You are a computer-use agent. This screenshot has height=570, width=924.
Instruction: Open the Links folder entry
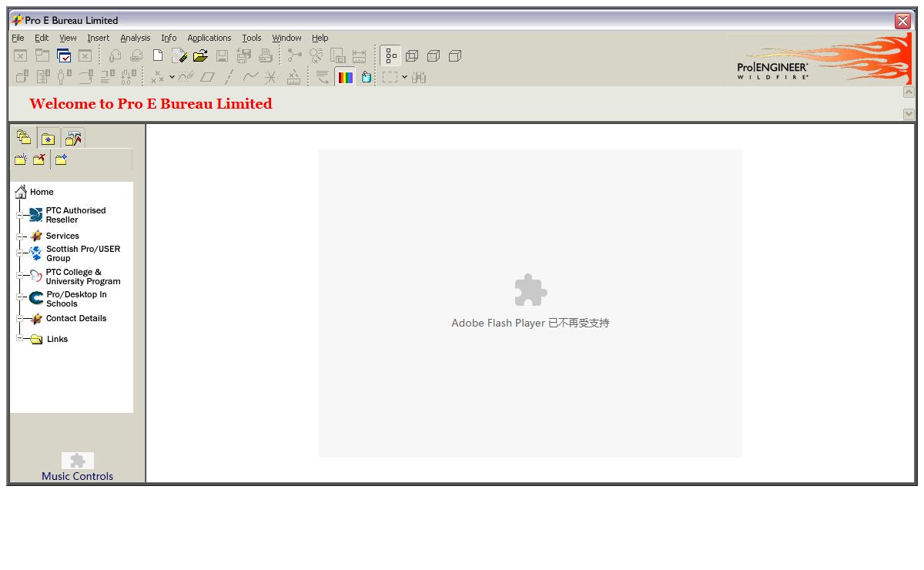[57, 339]
